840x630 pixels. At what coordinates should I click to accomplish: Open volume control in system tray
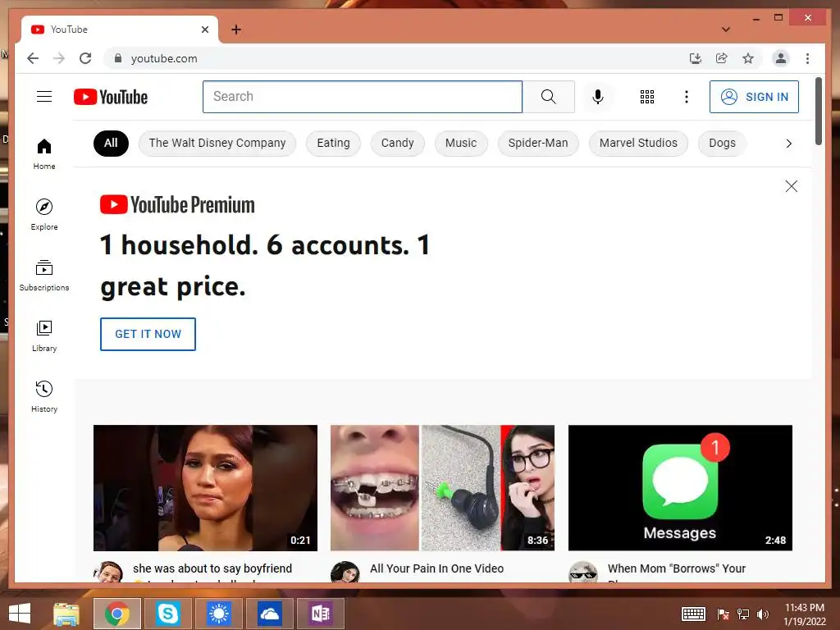tap(762, 614)
